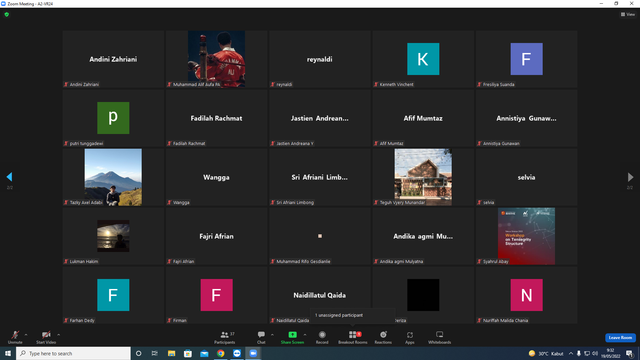
Task: Open Task View on the taskbar
Action: (155, 353)
